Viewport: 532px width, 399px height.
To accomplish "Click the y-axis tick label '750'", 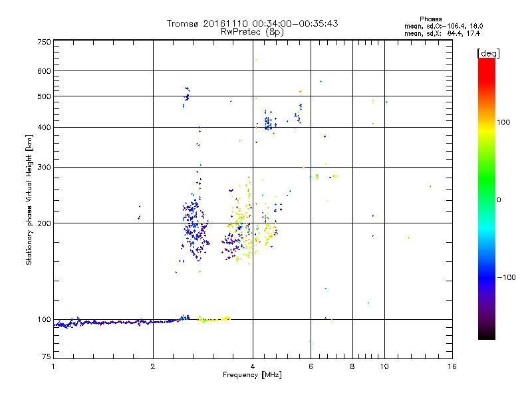I will tap(44, 42).
